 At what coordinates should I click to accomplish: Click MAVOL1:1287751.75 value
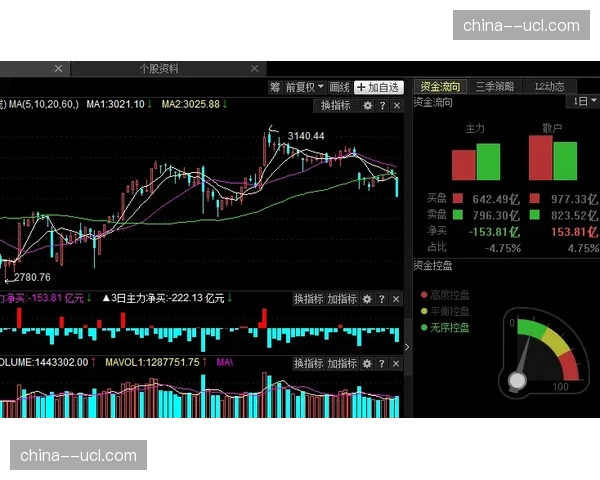coord(152,362)
